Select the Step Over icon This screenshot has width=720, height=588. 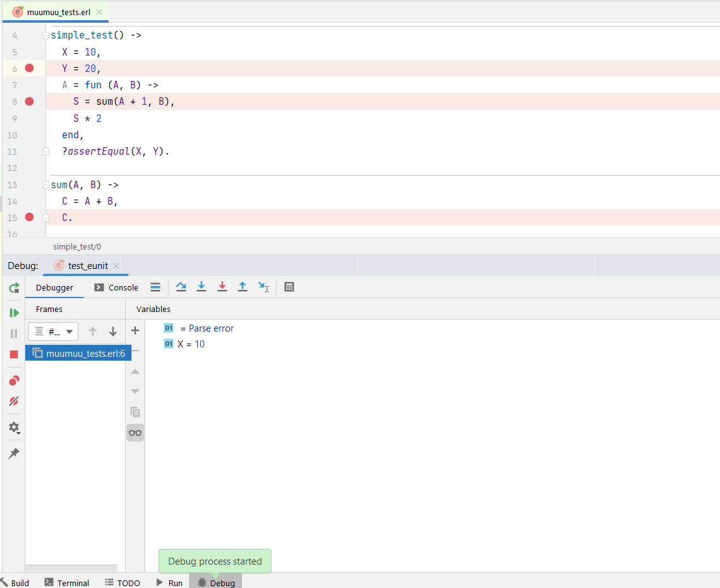tap(181, 287)
